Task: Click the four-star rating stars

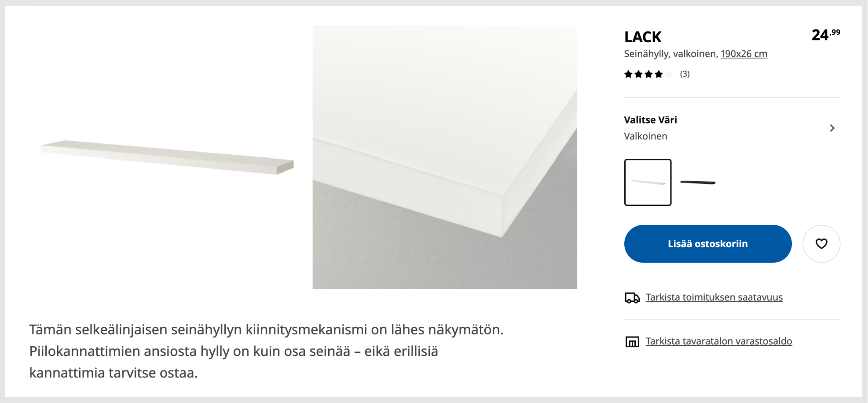Action: coord(644,74)
